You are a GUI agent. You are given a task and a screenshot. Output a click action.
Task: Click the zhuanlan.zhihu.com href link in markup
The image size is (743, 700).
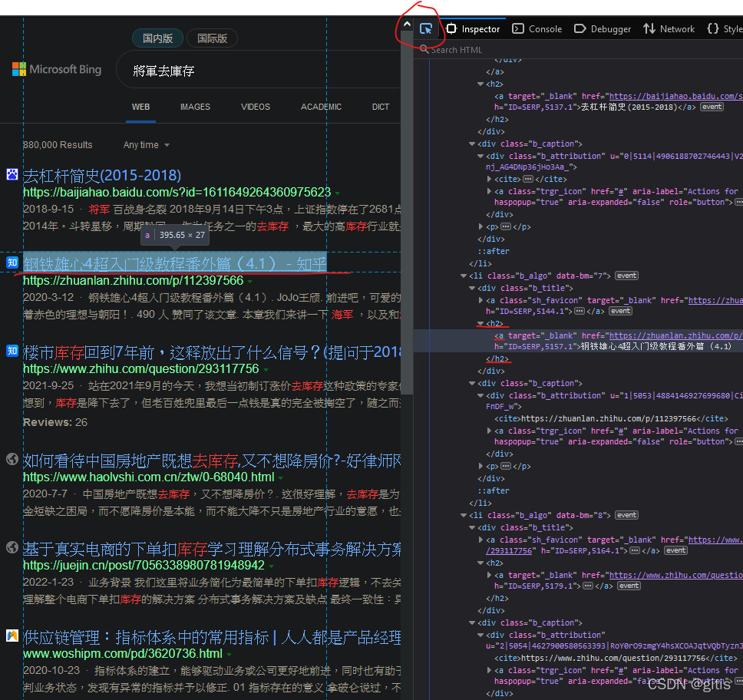pos(675,335)
